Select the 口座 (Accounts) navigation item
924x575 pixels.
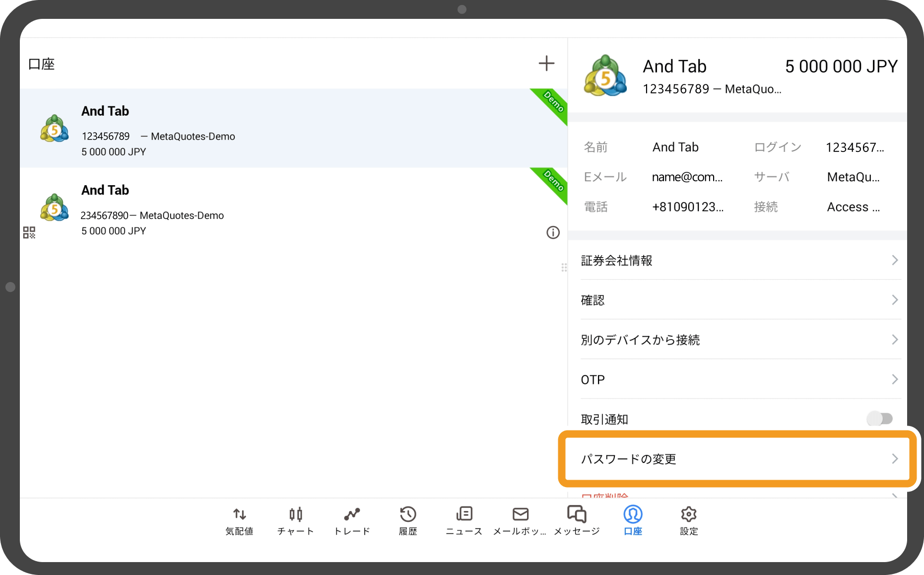click(632, 520)
